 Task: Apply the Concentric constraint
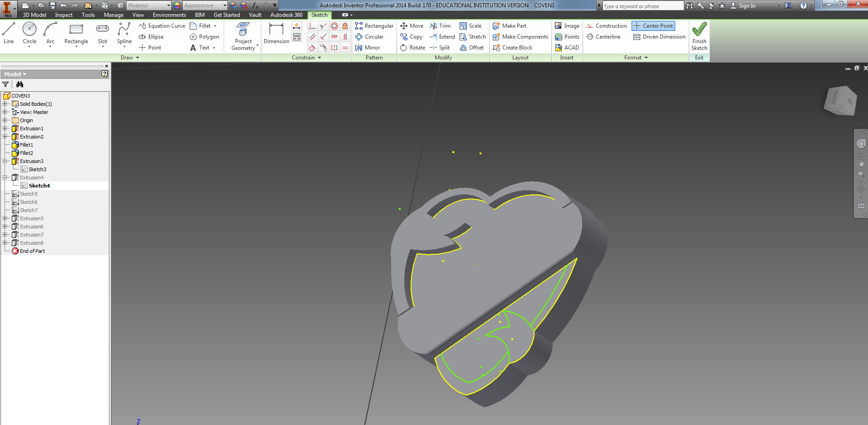tap(334, 26)
